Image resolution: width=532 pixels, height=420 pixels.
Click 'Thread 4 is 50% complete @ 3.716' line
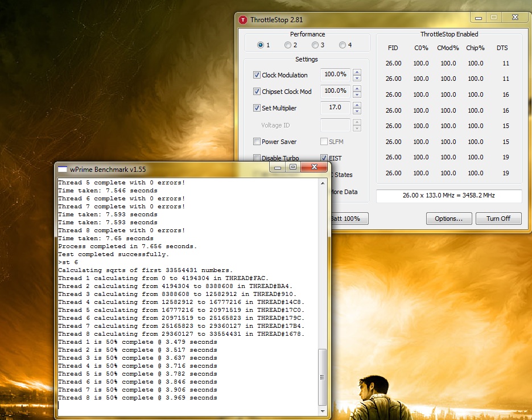138,366
